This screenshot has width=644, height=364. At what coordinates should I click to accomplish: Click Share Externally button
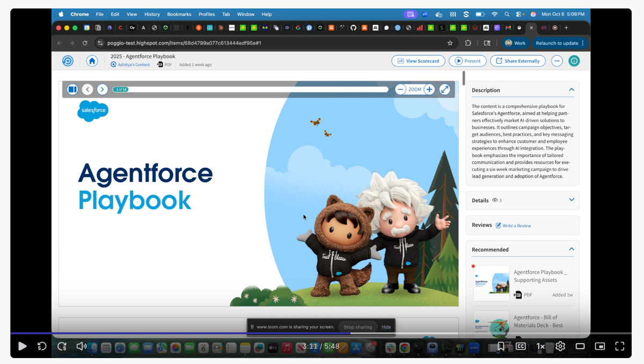pos(517,61)
